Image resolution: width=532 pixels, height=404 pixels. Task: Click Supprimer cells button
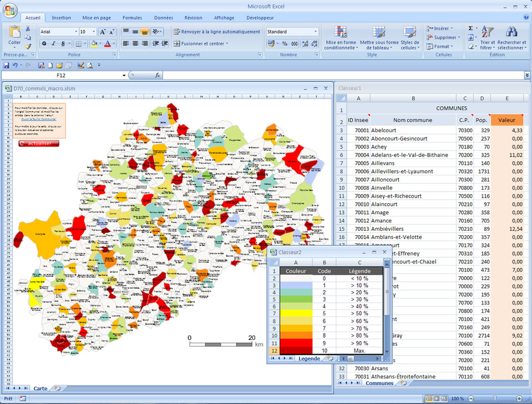443,37
